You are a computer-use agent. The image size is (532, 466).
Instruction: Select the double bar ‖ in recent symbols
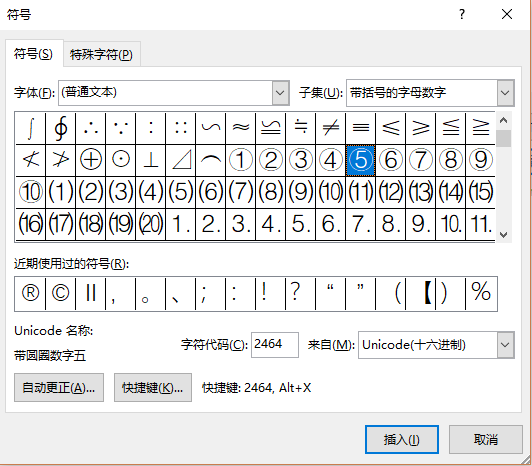click(x=91, y=293)
